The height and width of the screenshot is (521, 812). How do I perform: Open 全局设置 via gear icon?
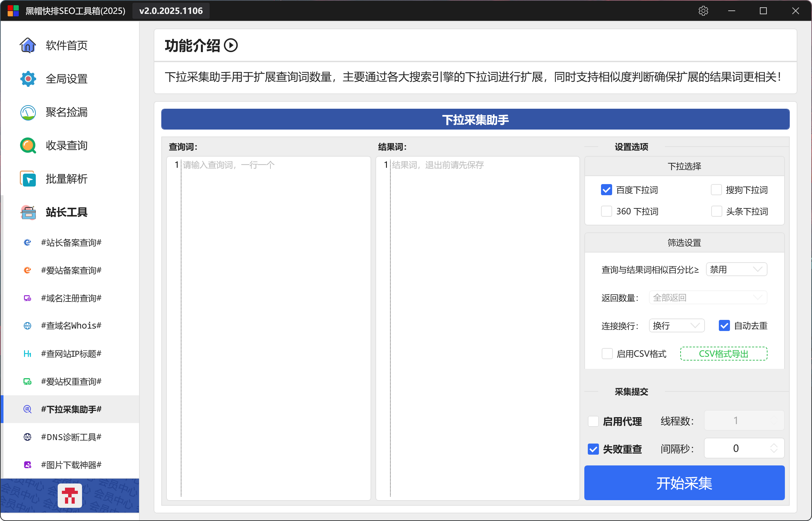point(28,79)
